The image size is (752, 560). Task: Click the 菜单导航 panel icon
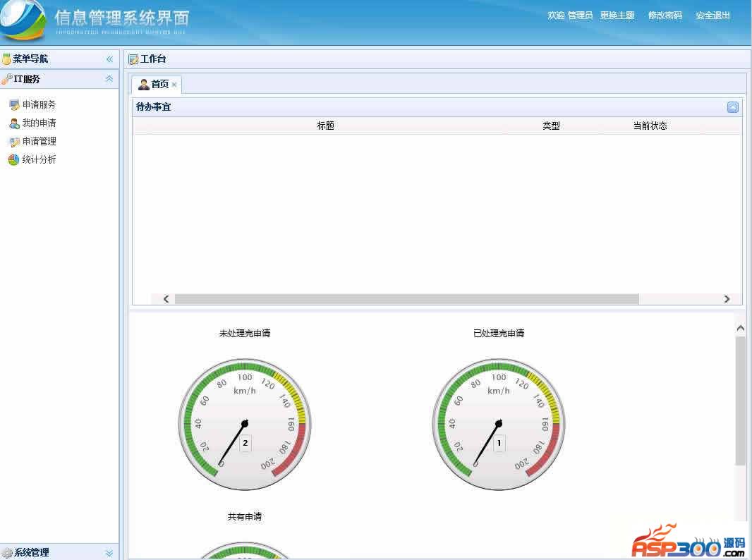(6, 59)
